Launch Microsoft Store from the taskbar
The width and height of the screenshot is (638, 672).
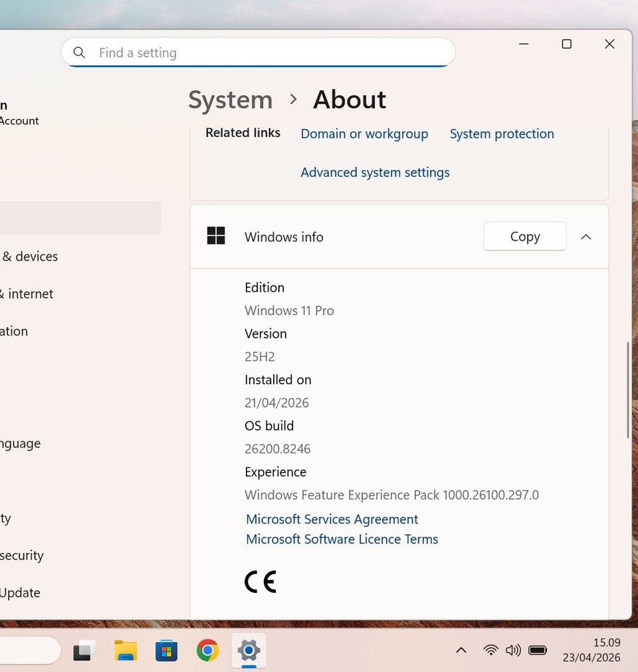pyautogui.click(x=166, y=650)
